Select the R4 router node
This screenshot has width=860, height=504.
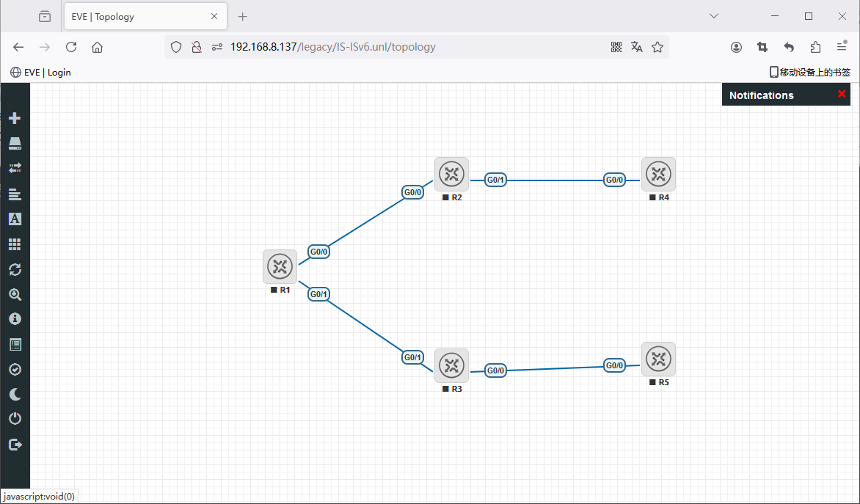click(x=658, y=175)
